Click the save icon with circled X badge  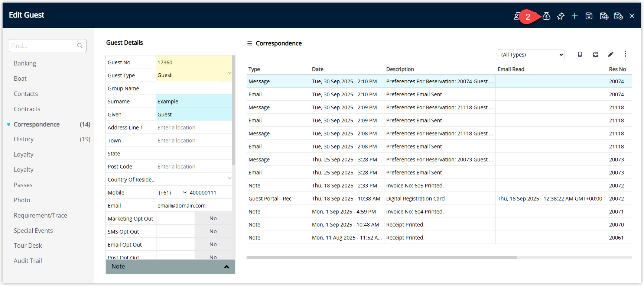coord(618,16)
